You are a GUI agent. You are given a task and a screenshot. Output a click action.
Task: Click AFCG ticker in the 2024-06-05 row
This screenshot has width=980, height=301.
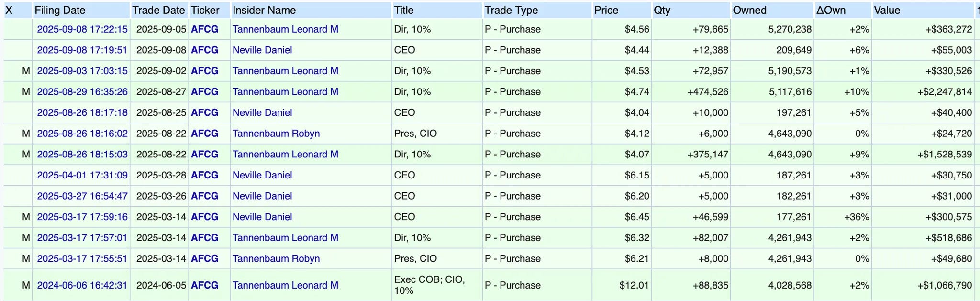coord(205,285)
